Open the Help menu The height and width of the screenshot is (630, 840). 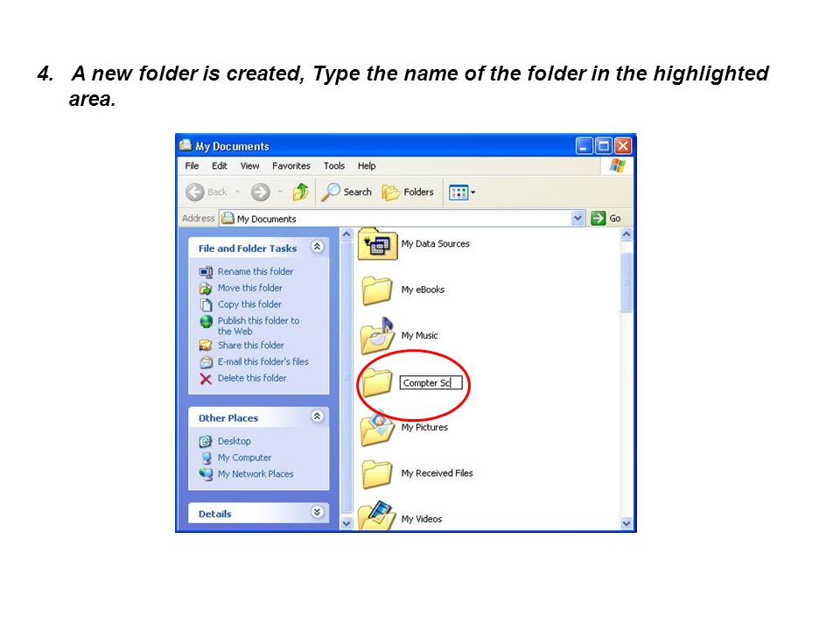pyautogui.click(x=367, y=166)
